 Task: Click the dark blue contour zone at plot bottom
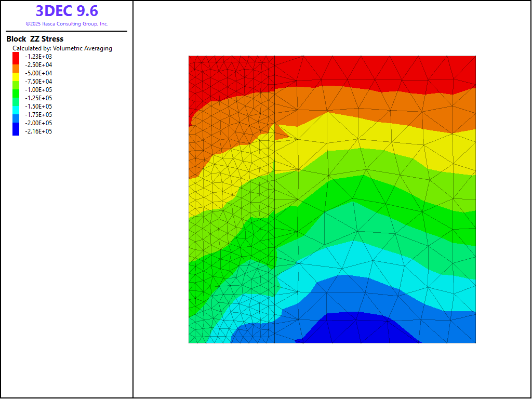(358, 328)
